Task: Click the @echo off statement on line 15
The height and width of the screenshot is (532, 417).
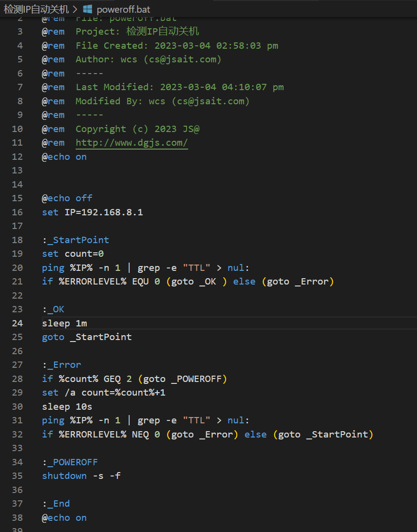Action: click(x=67, y=198)
